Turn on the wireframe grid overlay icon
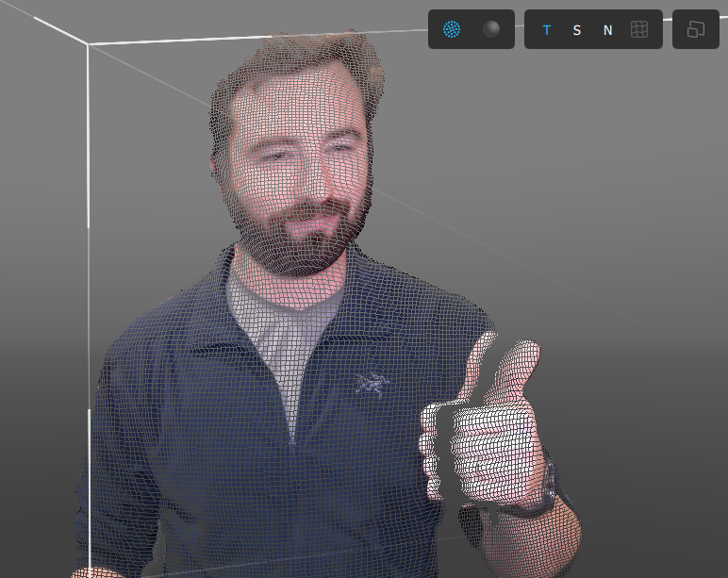The image size is (728, 578). (639, 29)
